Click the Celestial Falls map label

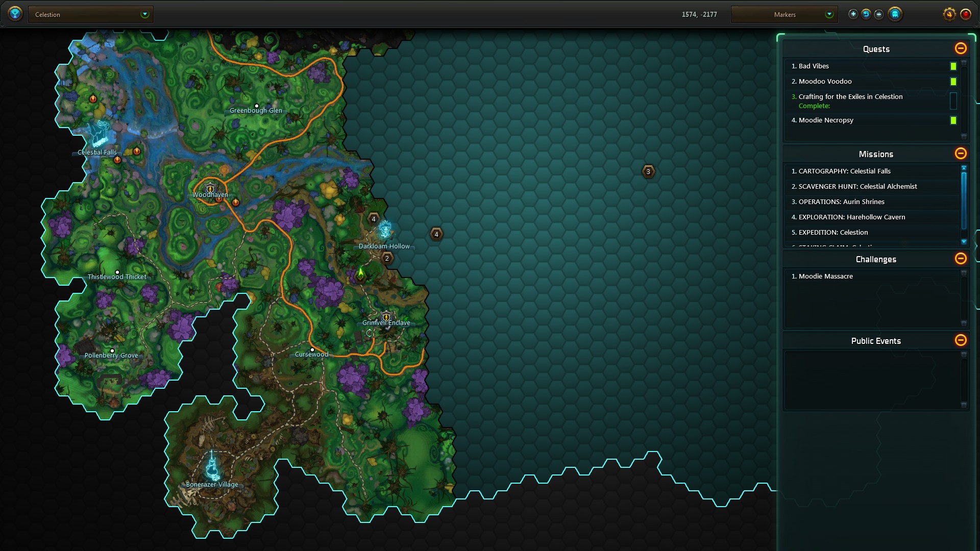(97, 153)
